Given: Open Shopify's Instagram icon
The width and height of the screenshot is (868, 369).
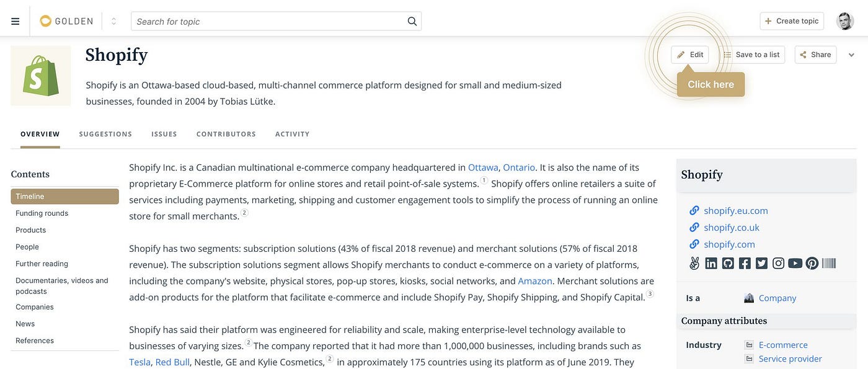Looking at the screenshot, I should coord(778,264).
